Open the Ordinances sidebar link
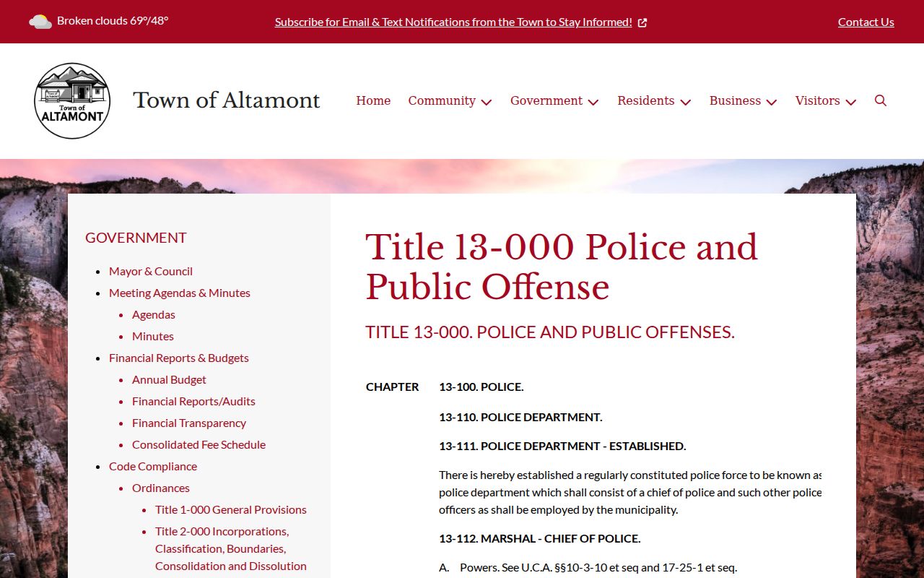 tap(161, 488)
